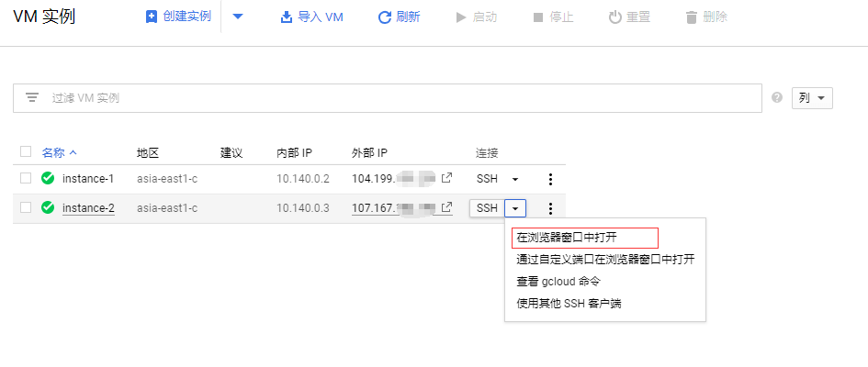868x367 pixels.
Task: Check the instance-2 row checkbox
Action: coord(26,207)
